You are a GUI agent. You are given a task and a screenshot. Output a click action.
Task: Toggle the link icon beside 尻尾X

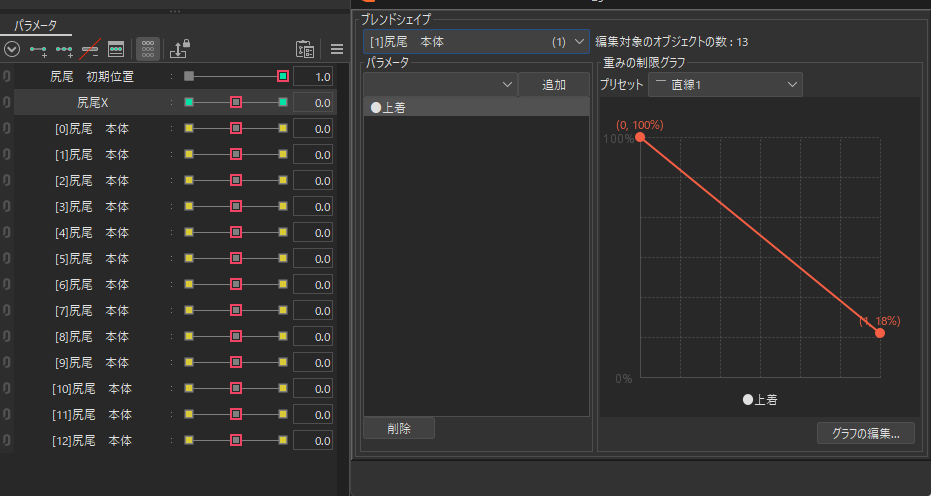click(6, 102)
